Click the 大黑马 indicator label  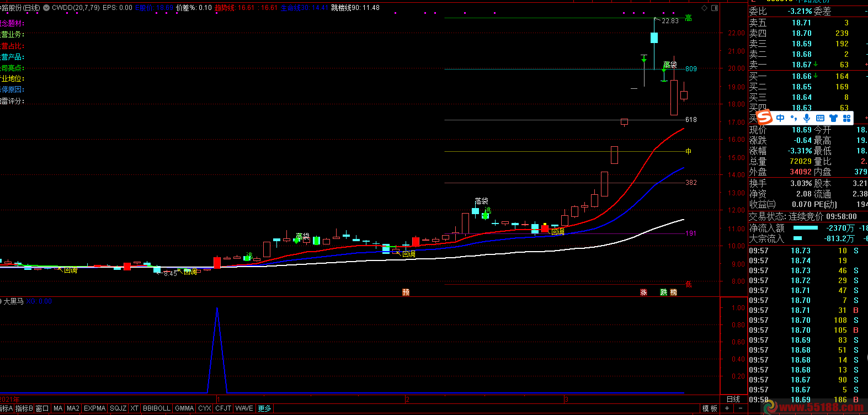pos(14,301)
